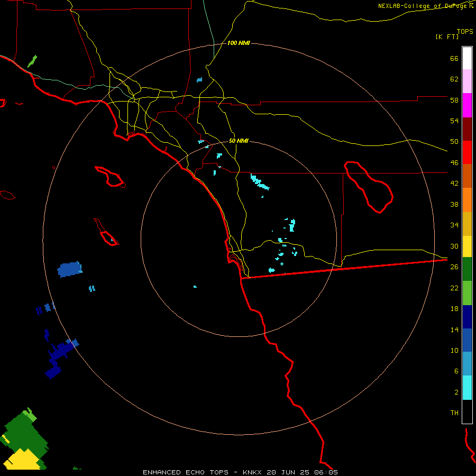The width and height of the screenshot is (476, 476).
Task: Click the 'TH' threshold legend label
Action: (x=454, y=413)
